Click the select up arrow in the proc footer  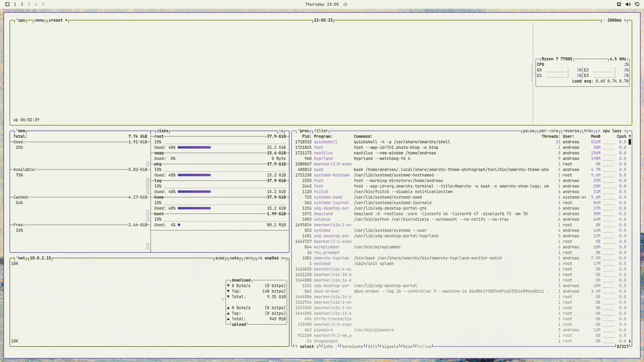click(296, 347)
